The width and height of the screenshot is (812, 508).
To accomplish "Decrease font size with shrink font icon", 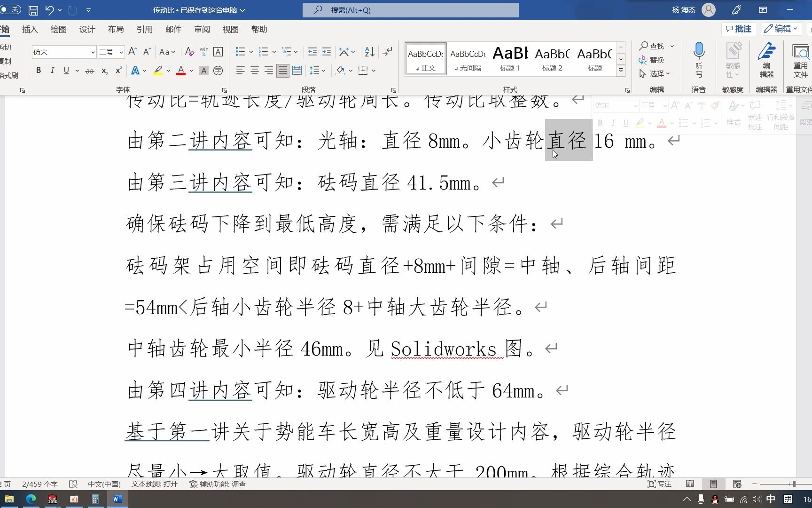I will pos(147,52).
